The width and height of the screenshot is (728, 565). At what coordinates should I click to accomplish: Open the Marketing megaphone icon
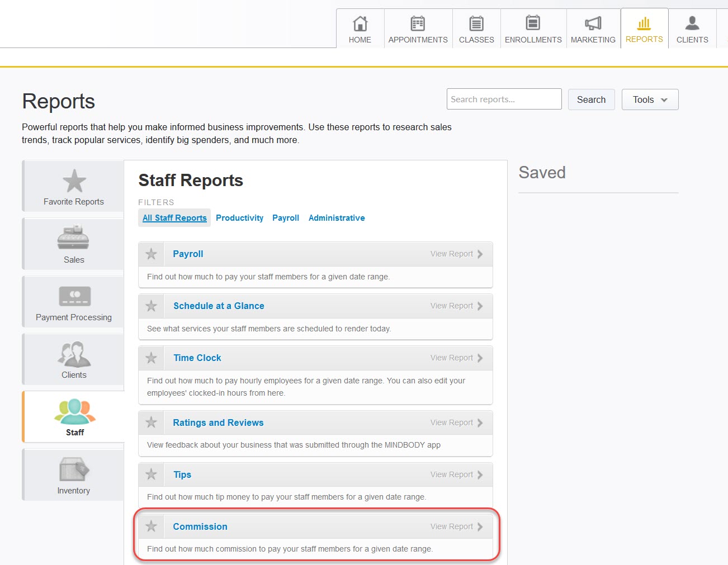pos(593,24)
